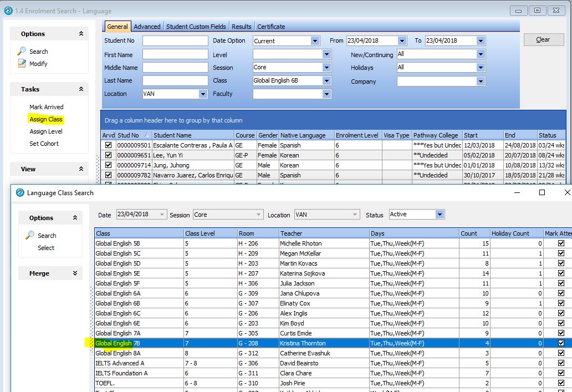The height and width of the screenshot is (392, 572).
Task: Collapse the Tasks panel chevron
Action: 81,89
